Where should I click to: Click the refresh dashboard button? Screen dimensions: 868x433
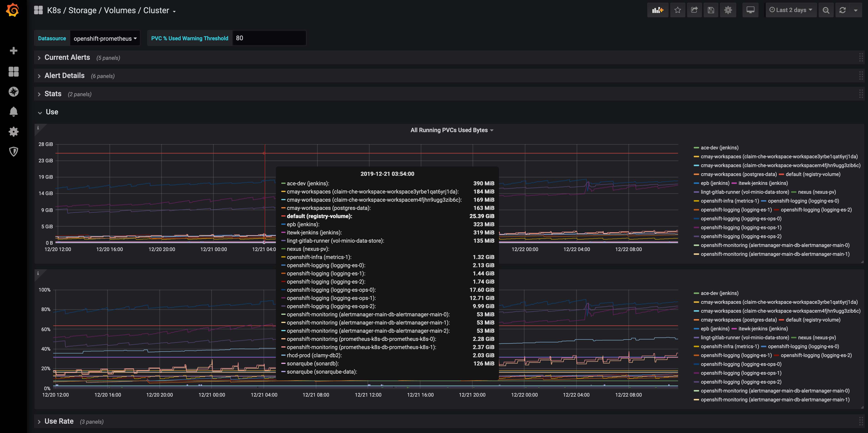tap(842, 10)
